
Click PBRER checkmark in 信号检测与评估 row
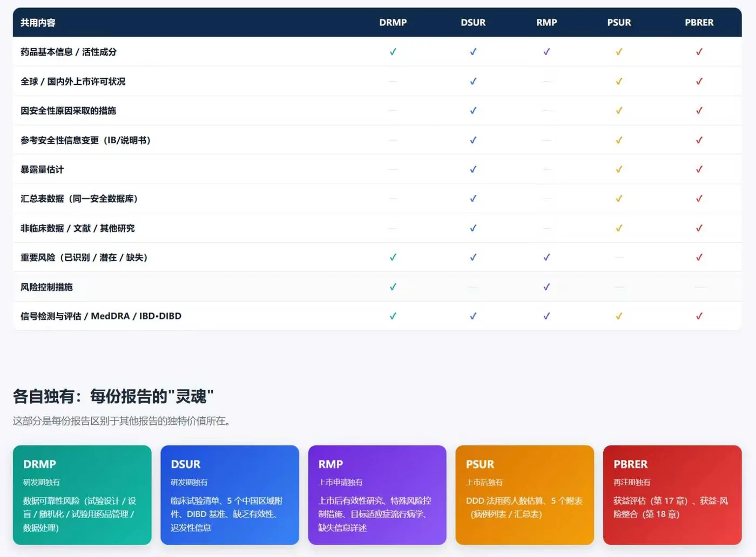point(699,316)
